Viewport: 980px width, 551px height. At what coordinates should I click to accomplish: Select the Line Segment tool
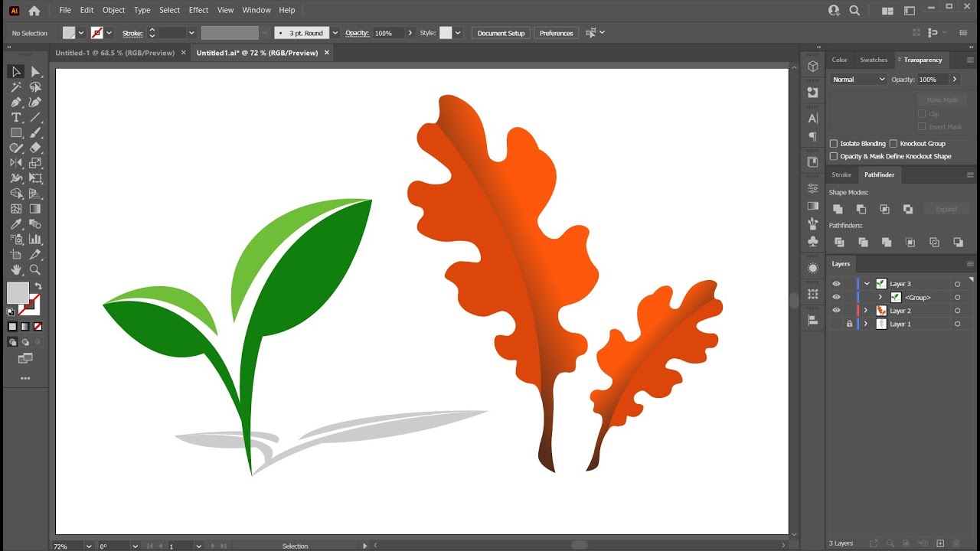(35, 117)
